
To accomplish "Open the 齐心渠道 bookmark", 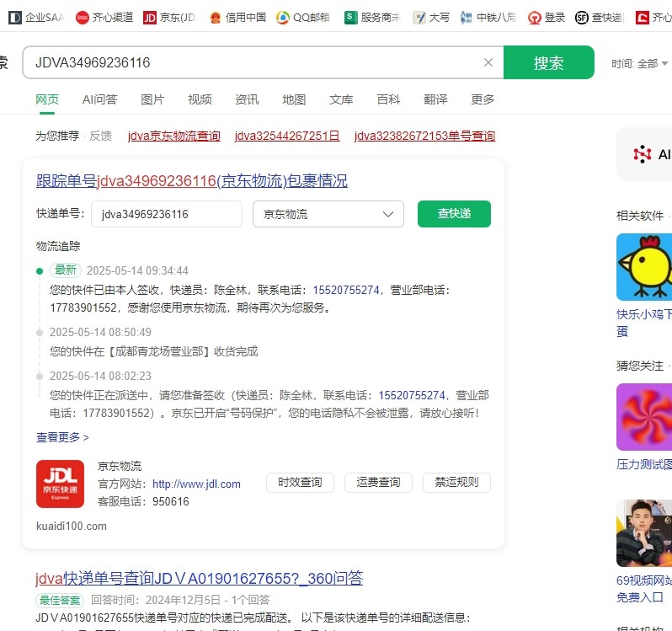I will (104, 18).
